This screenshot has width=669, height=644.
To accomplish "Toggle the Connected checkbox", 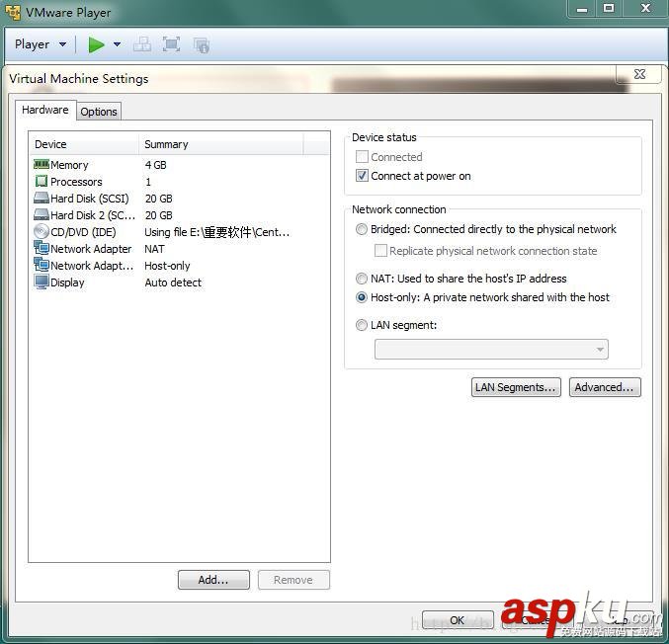I will click(362, 157).
